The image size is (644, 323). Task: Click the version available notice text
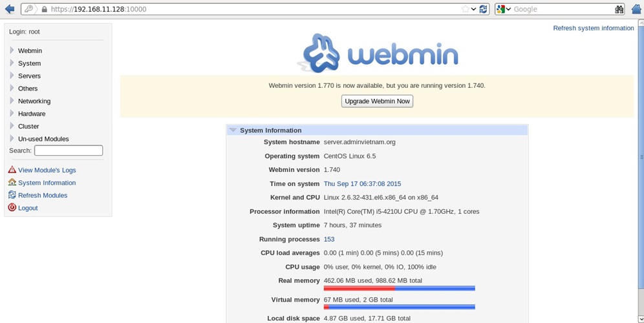tap(377, 86)
